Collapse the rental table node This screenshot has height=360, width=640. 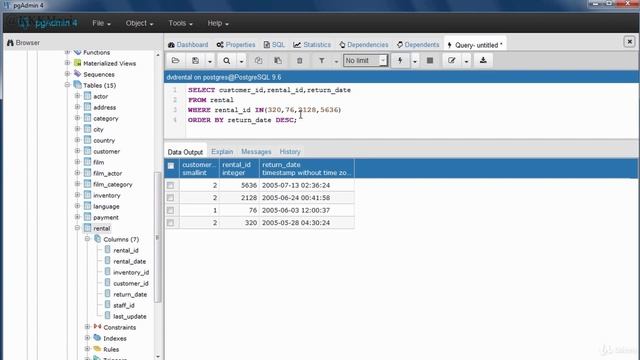[77, 228]
